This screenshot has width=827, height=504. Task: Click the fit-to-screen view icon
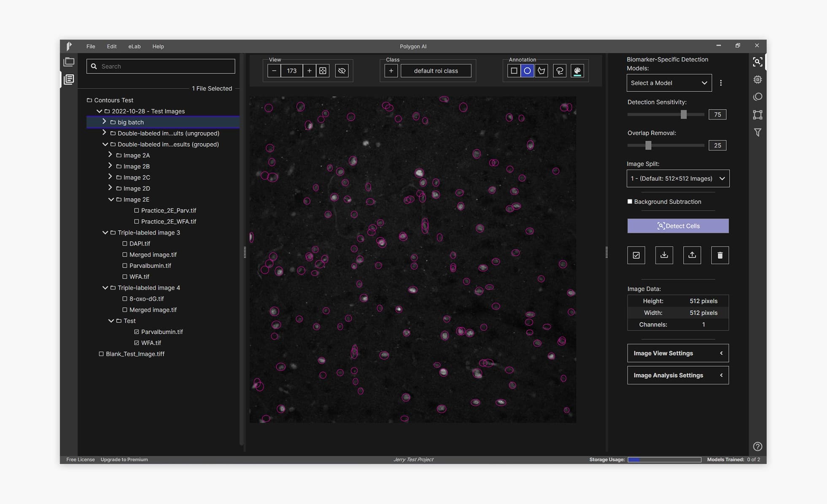click(323, 71)
